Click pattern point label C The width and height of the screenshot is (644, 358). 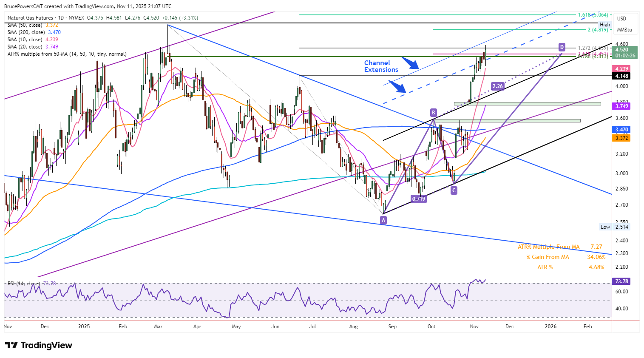(454, 190)
